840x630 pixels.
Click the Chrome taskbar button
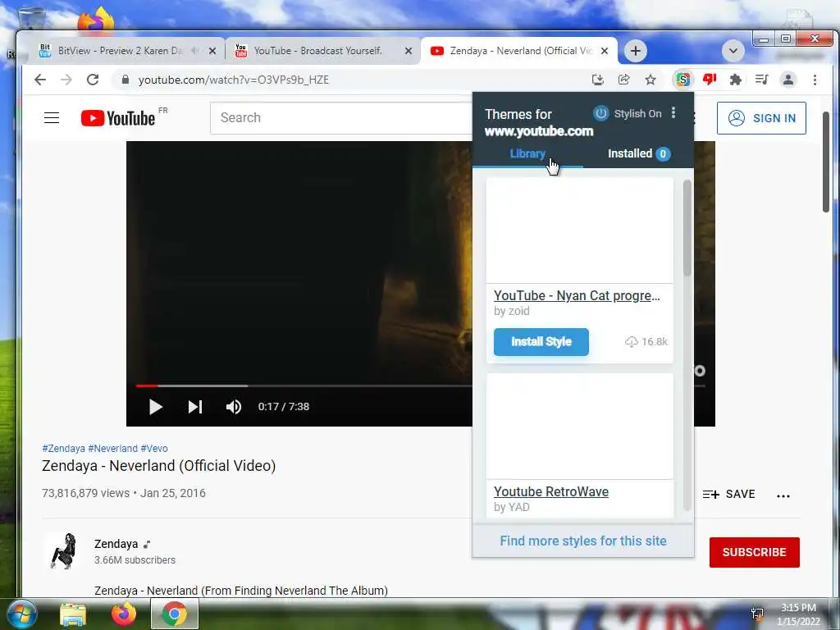175,614
